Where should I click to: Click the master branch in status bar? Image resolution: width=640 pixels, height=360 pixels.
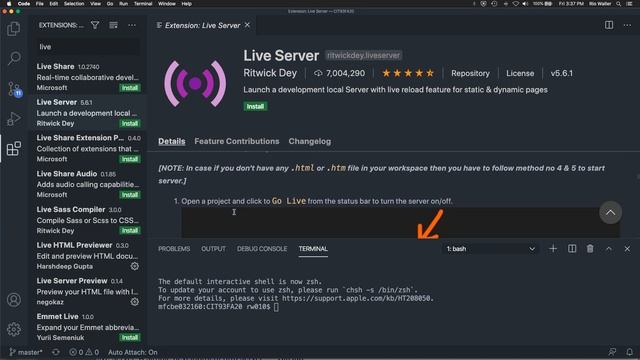pyautogui.click(x=25, y=352)
